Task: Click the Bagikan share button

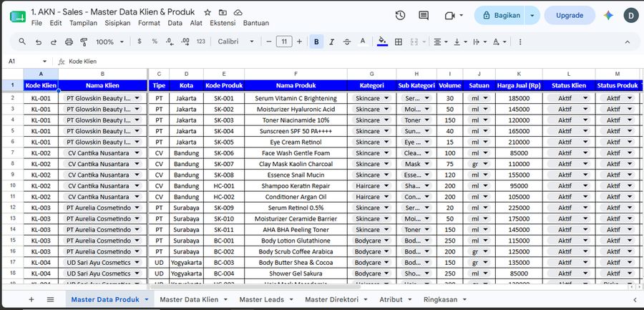Action: pos(500,15)
